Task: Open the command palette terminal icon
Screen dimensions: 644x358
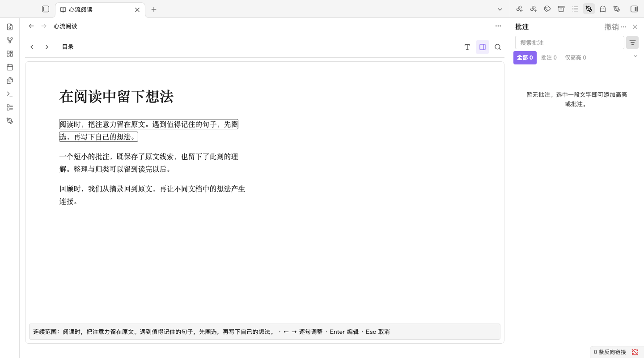Action: (10, 94)
